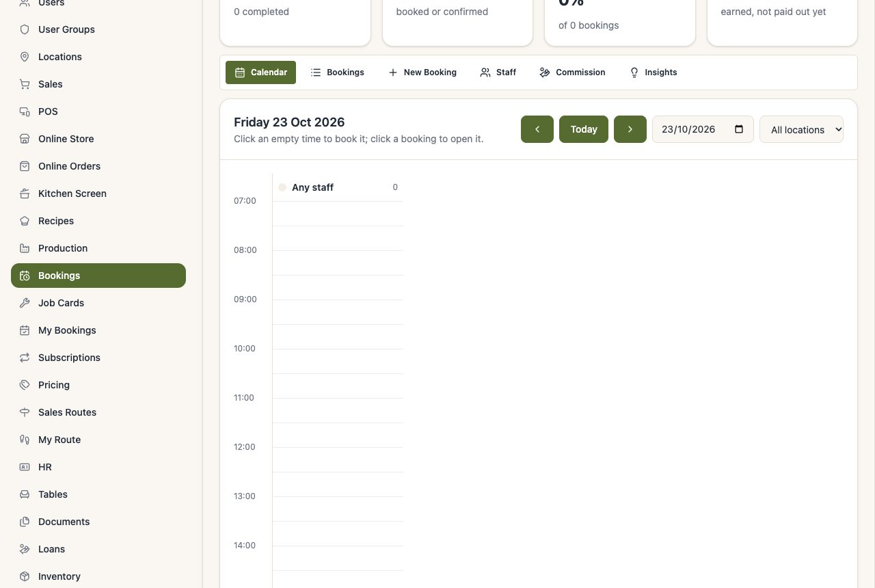Open the New Booking tab

coord(422,72)
